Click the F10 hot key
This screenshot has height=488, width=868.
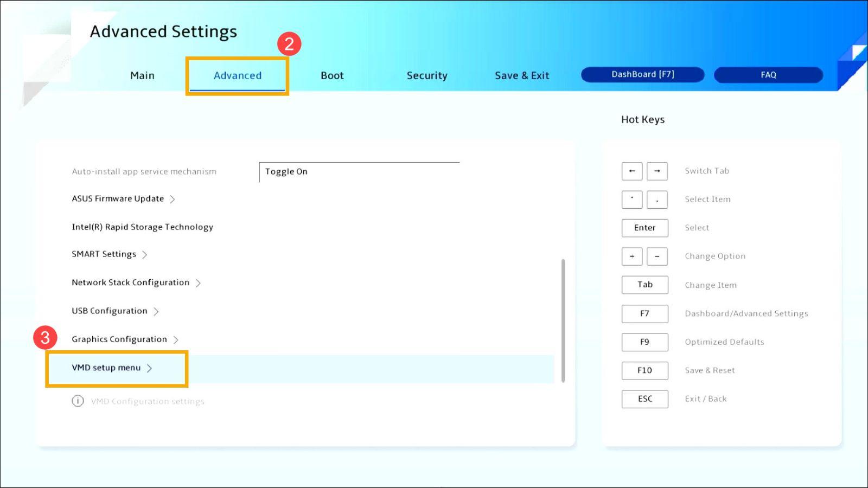point(644,370)
